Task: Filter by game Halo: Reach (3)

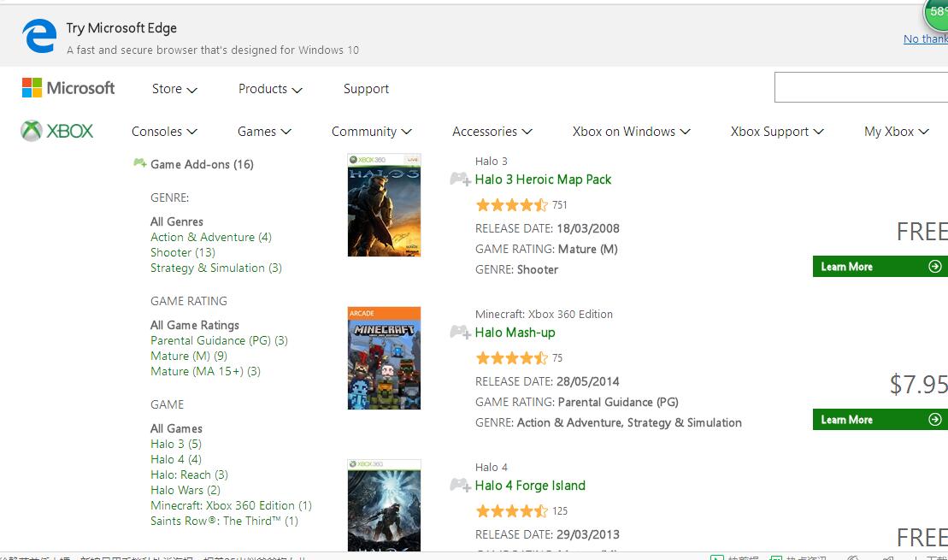Action: coord(189,475)
